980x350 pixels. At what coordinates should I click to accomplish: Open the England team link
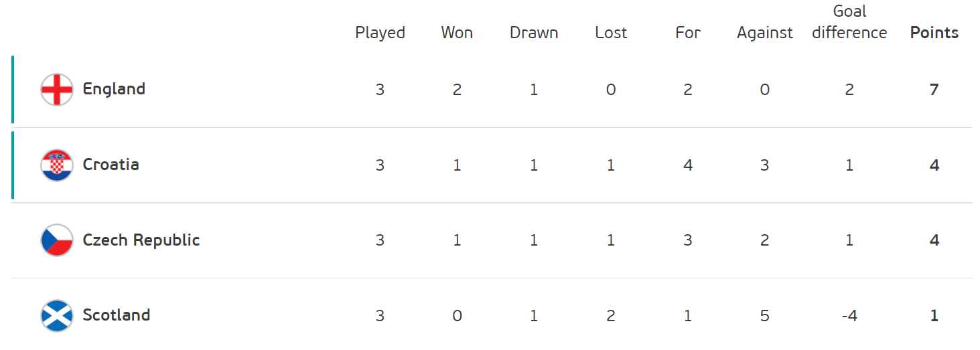click(x=114, y=89)
